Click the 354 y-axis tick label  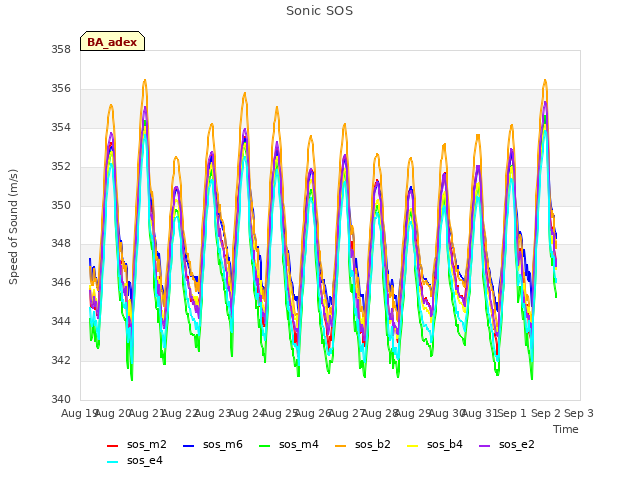[x=61, y=128]
